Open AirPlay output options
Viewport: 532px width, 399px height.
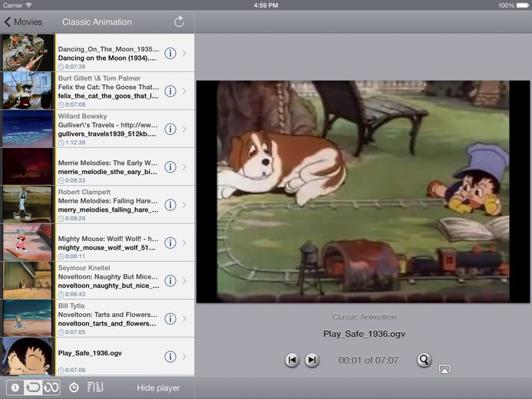(444, 368)
